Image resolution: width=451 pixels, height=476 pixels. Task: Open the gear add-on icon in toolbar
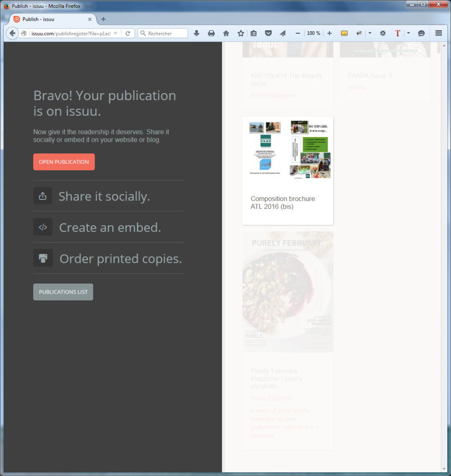(383, 33)
